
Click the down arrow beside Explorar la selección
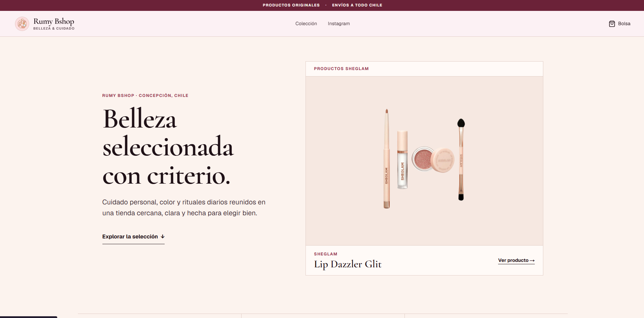coord(163,237)
